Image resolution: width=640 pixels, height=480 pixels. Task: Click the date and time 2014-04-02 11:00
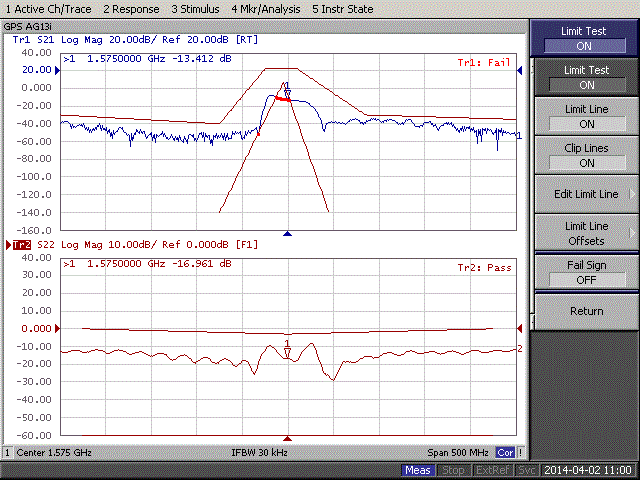(x=588, y=470)
